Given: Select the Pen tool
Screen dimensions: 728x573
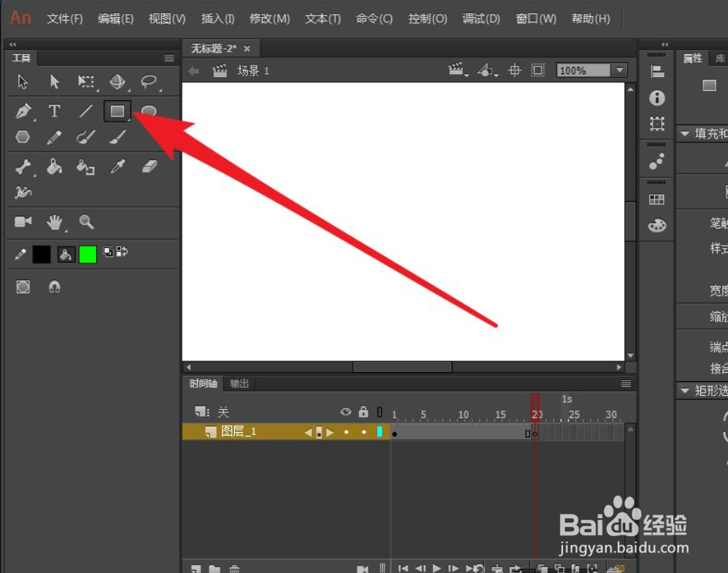Looking at the screenshot, I should (23, 112).
